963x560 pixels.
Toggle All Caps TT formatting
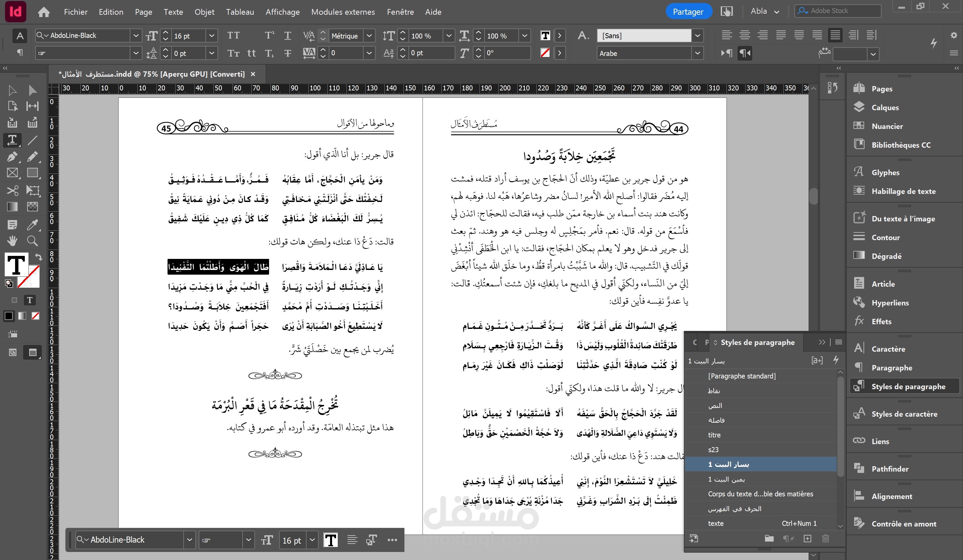(233, 36)
